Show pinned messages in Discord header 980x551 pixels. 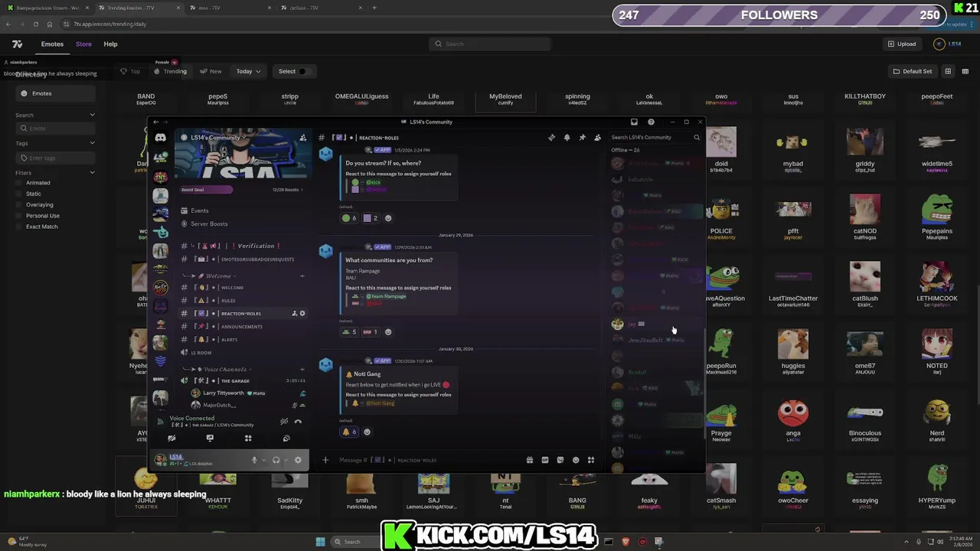tap(582, 138)
